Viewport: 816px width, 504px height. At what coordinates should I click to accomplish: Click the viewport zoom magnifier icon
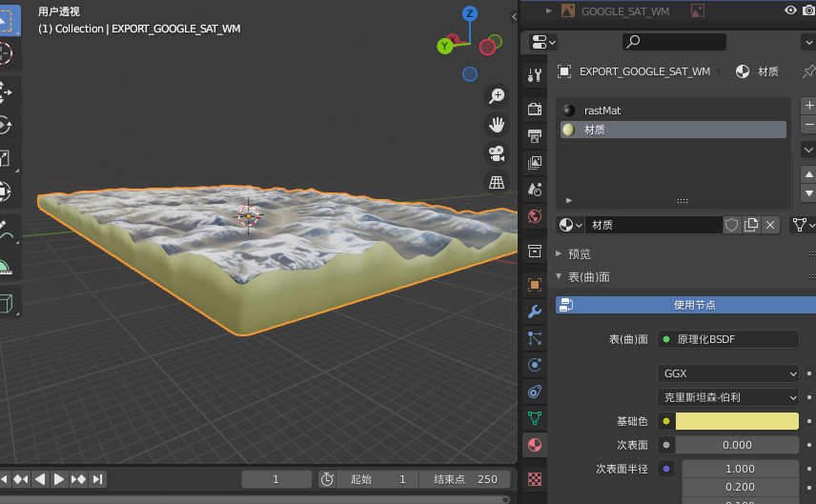(x=497, y=95)
